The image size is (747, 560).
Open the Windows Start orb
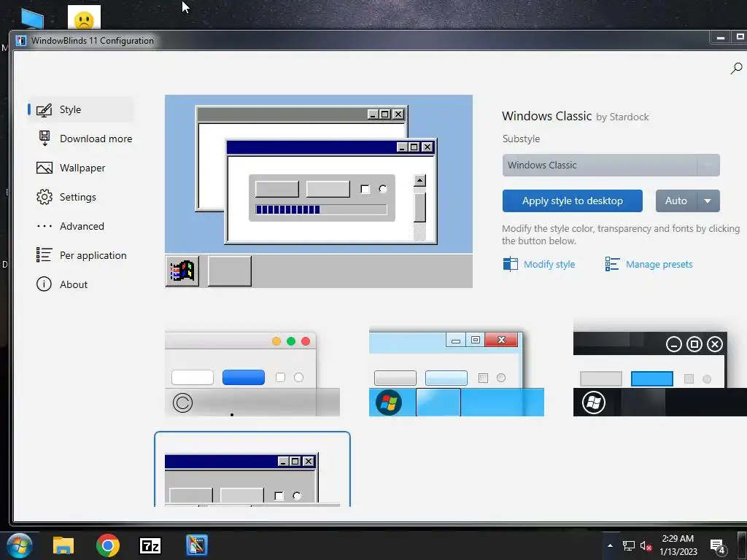(19, 545)
